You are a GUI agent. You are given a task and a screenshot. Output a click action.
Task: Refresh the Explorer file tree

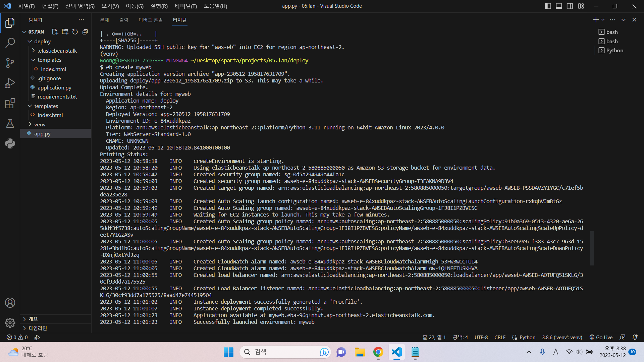[75, 32]
